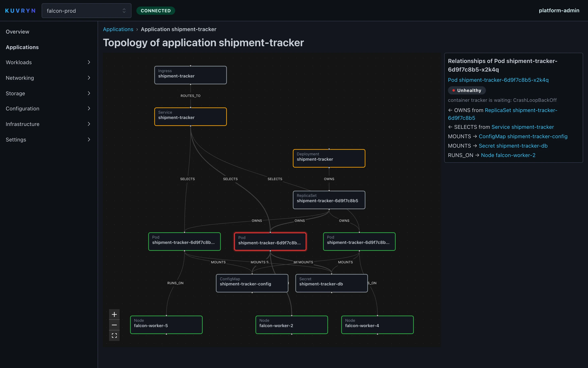
Task: Expand the Storage section chevron
Action: coord(89,93)
